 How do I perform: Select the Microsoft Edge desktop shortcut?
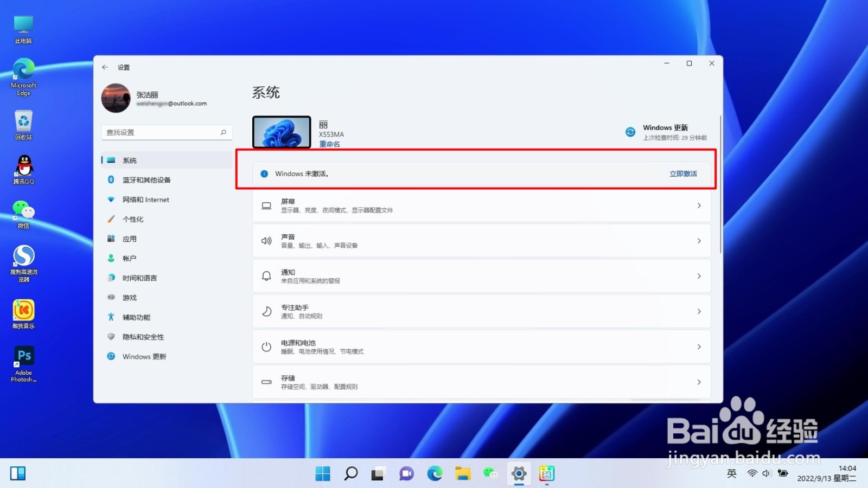[23, 77]
